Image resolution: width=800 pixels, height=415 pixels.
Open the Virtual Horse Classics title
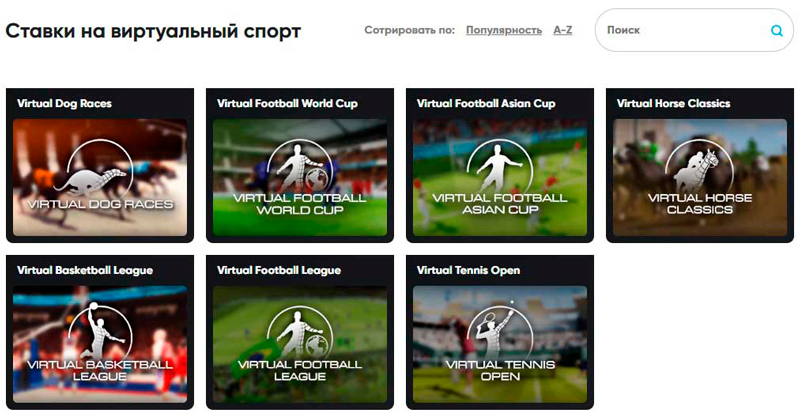(673, 104)
